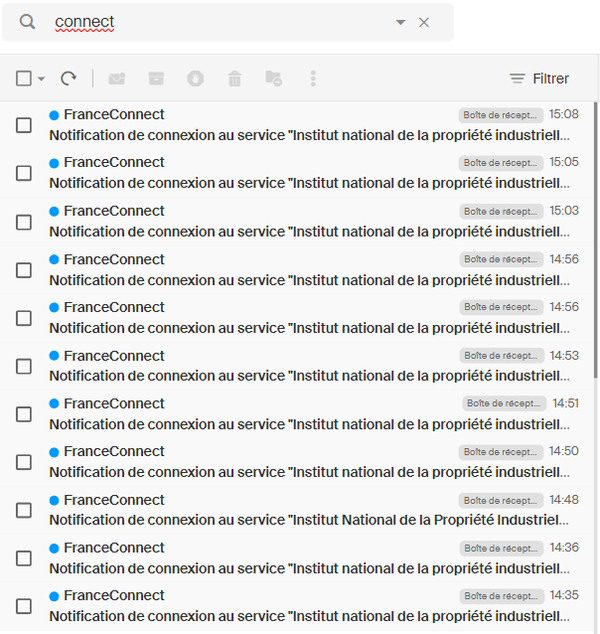The width and height of the screenshot is (600, 634).
Task: Check the box for the 15:03 email
Action: pyautogui.click(x=23, y=222)
